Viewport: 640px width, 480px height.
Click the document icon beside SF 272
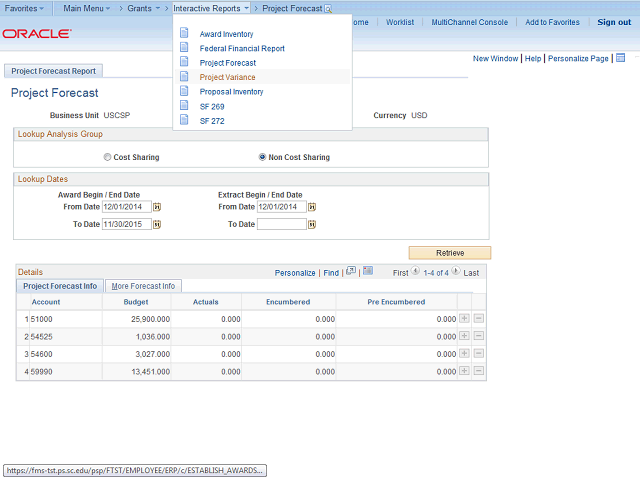coord(184,120)
